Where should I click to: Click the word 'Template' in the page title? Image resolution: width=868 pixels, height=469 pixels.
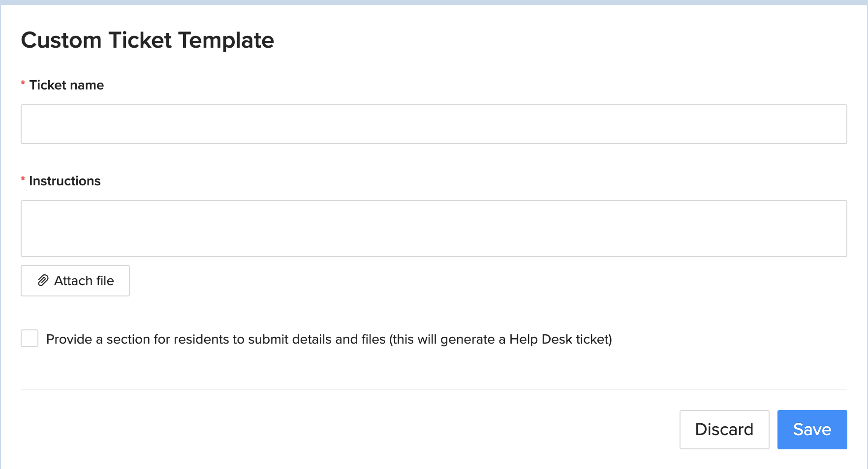(226, 40)
